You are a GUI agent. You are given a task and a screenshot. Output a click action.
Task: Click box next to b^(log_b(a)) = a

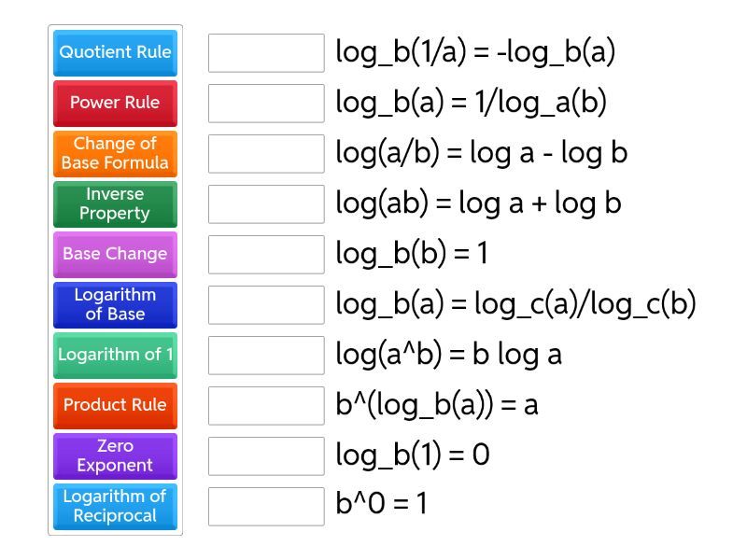tap(266, 406)
